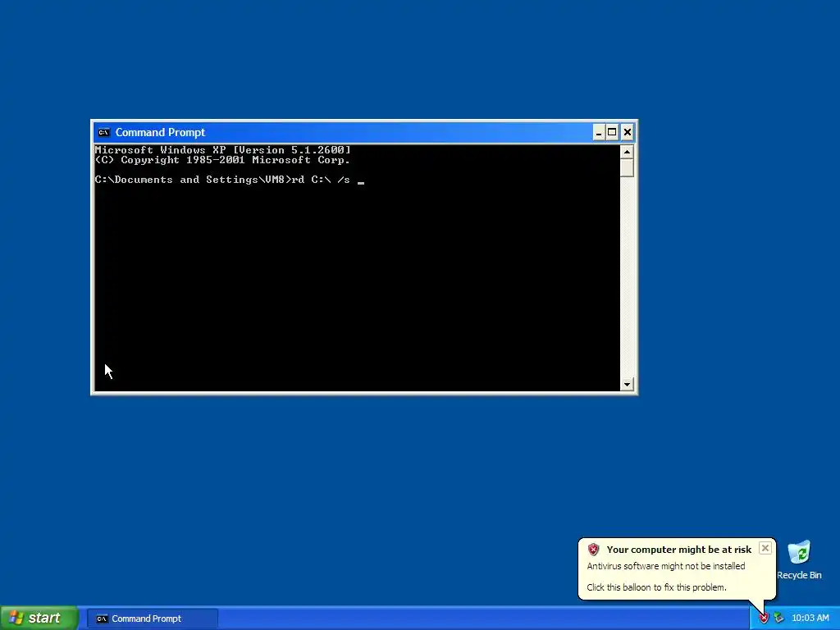840x630 pixels.
Task: Close the Command Prompt window
Action: (x=628, y=132)
